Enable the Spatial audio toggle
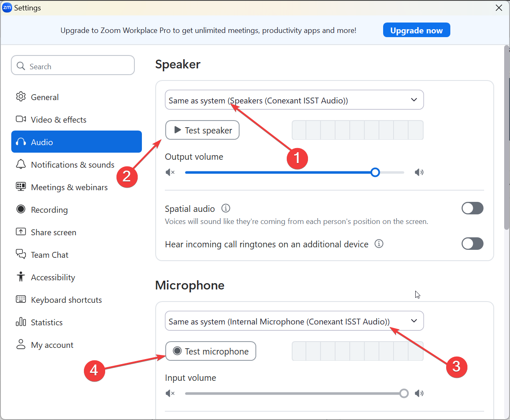 472,208
